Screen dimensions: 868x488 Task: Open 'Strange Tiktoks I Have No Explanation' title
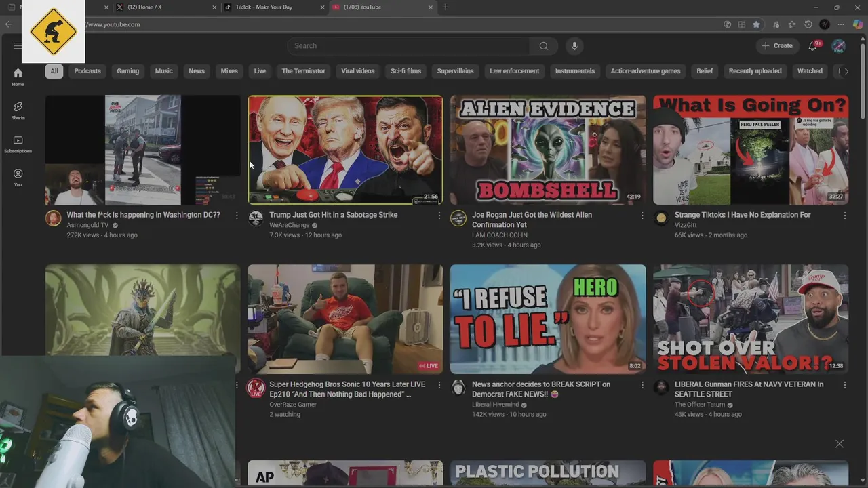tap(743, 215)
